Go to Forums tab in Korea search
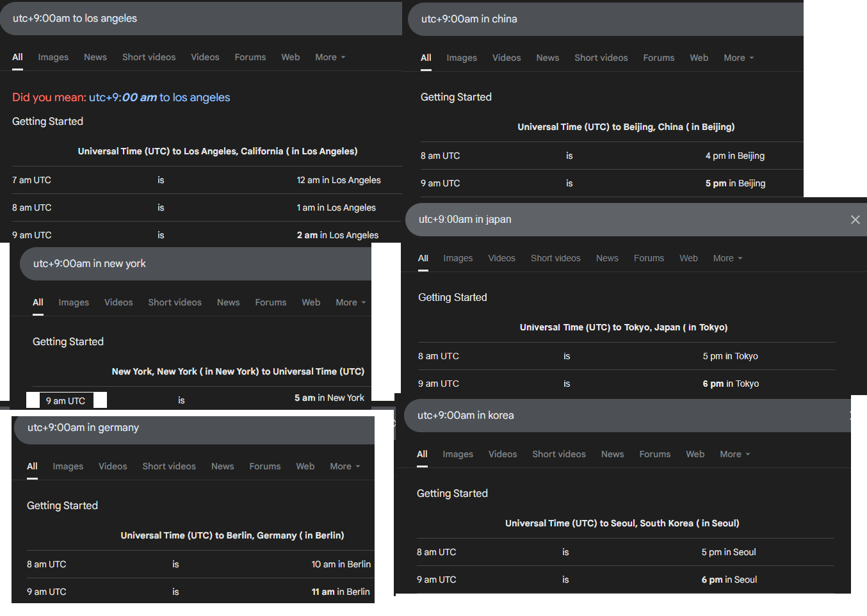Viewport: 867px width, 616px height. click(655, 454)
